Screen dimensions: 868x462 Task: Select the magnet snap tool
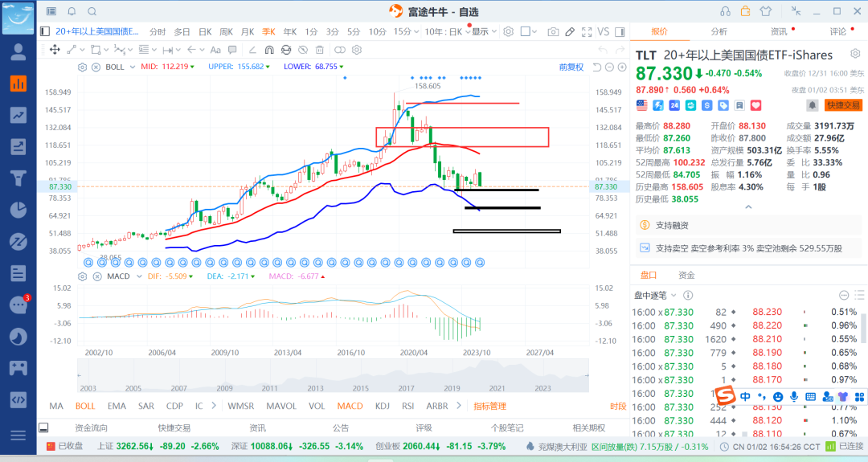click(269, 50)
